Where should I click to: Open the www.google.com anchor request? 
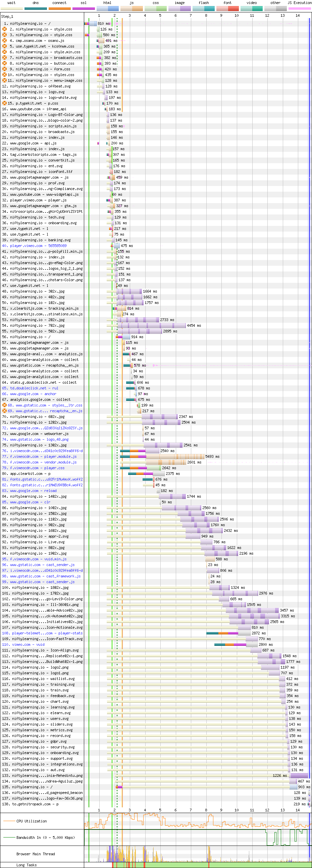pyautogui.click(x=33, y=394)
